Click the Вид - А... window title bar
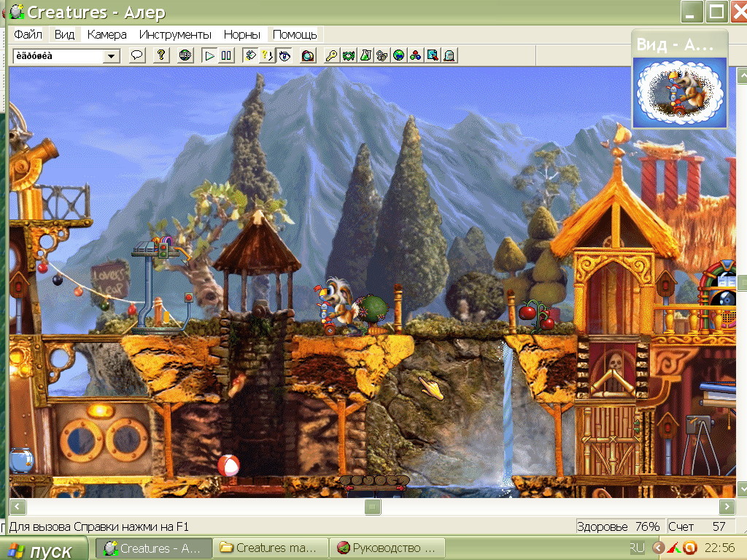 [680, 44]
